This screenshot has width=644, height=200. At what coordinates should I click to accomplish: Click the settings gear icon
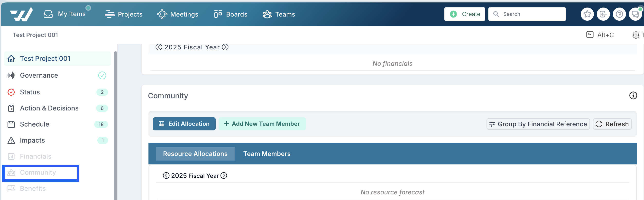(636, 35)
